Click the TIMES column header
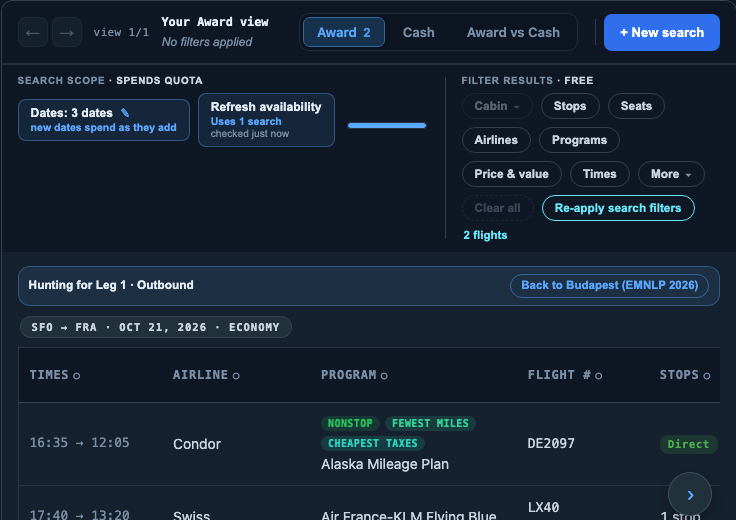The image size is (736, 520). [x=49, y=375]
